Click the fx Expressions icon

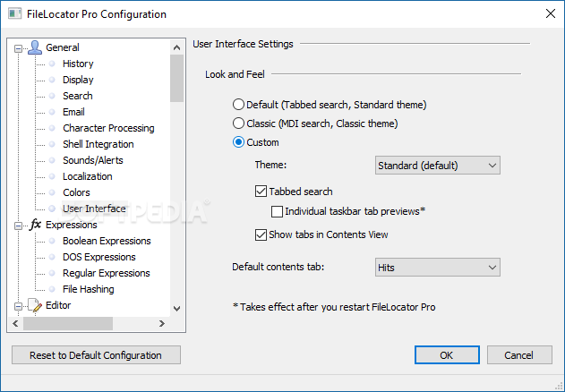pos(35,225)
